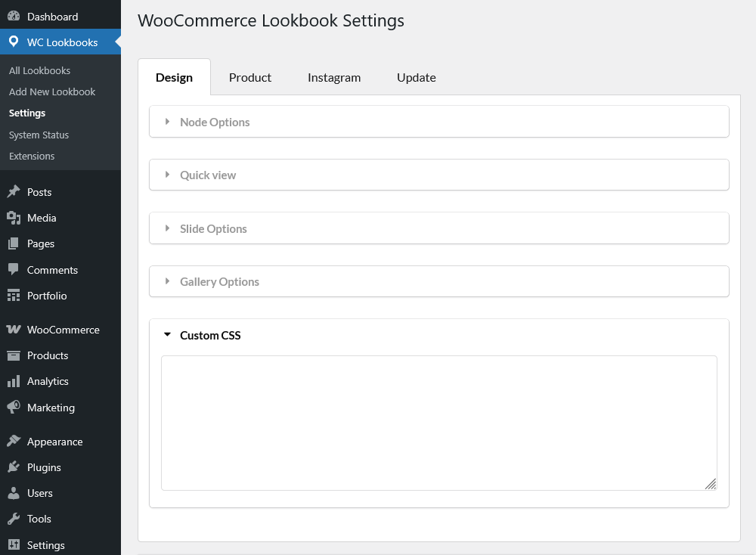Viewport: 756px width, 555px height.
Task: Open the Extensions submenu link
Action: [x=31, y=157]
